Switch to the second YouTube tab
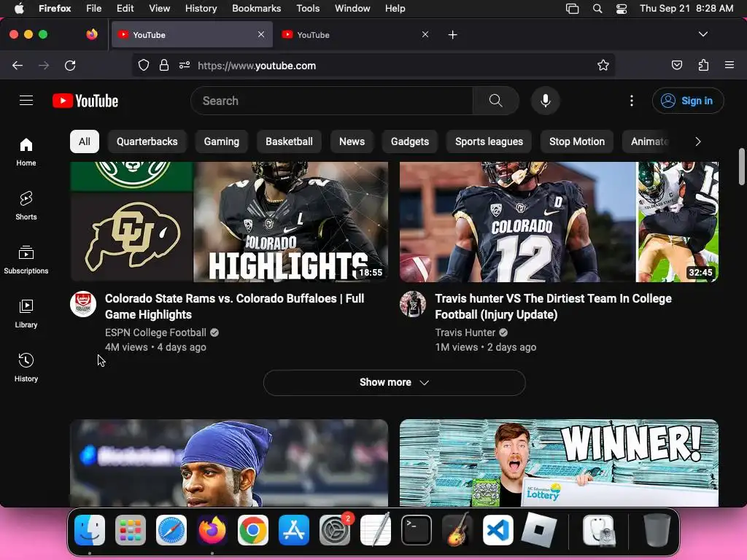The width and height of the screenshot is (747, 560). [x=355, y=35]
